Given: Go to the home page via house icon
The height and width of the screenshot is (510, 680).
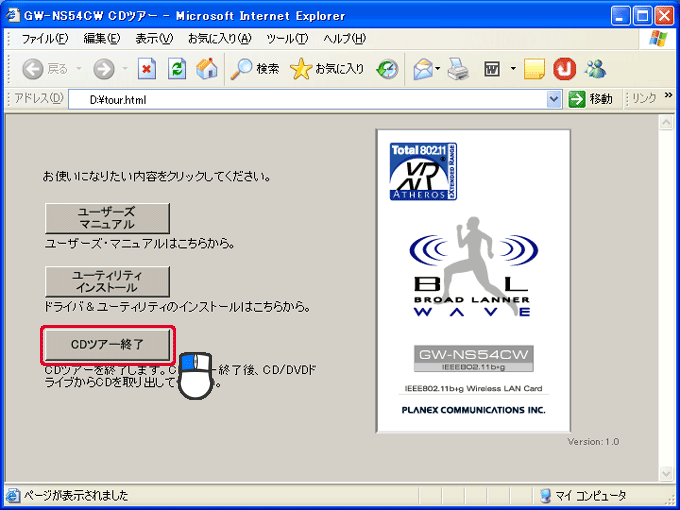Looking at the screenshot, I should tap(206, 69).
